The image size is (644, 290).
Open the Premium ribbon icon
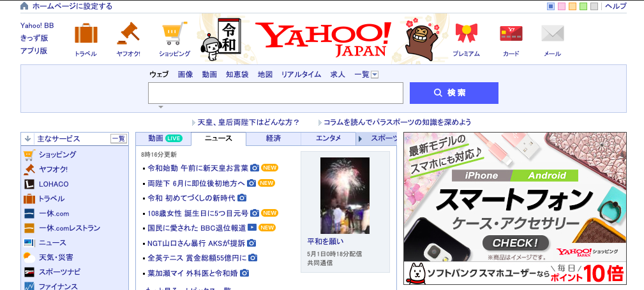(466, 33)
